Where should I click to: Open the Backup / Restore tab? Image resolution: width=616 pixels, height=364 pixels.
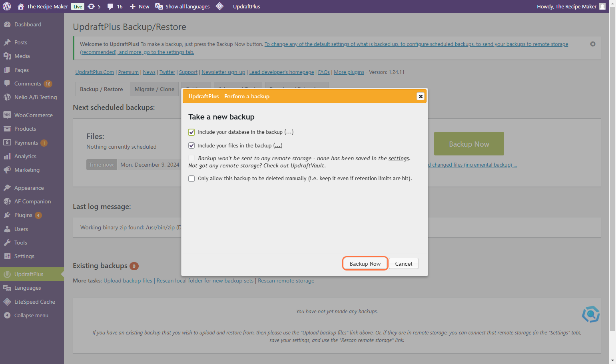tap(102, 89)
